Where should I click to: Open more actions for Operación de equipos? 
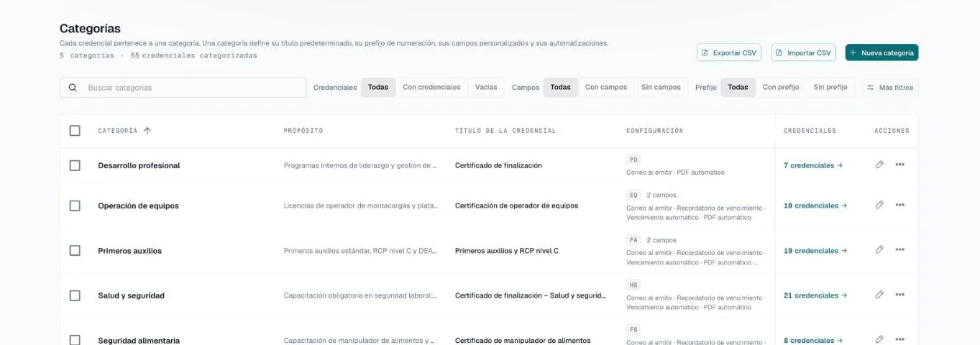899,205
